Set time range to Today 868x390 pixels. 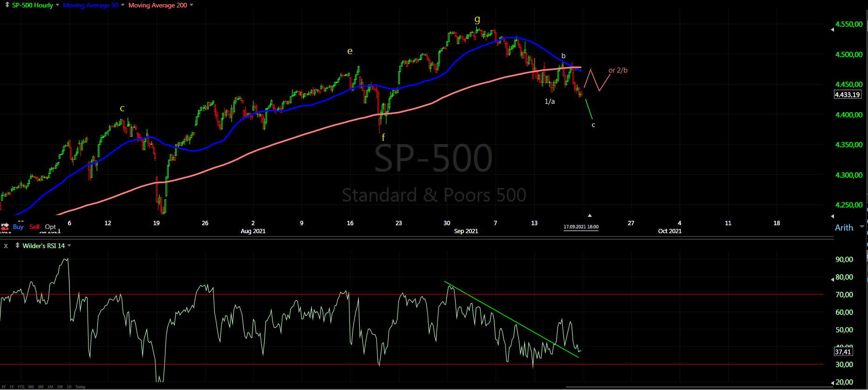tap(80, 387)
